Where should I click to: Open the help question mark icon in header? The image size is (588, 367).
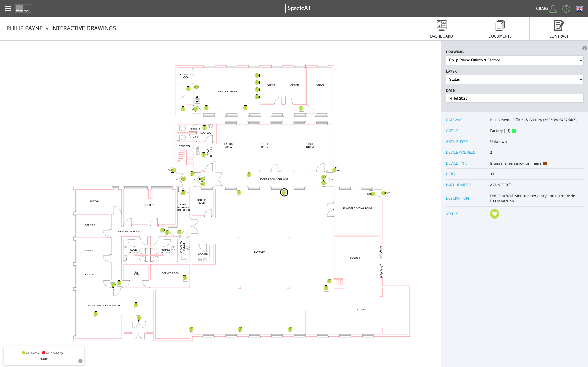click(x=566, y=9)
